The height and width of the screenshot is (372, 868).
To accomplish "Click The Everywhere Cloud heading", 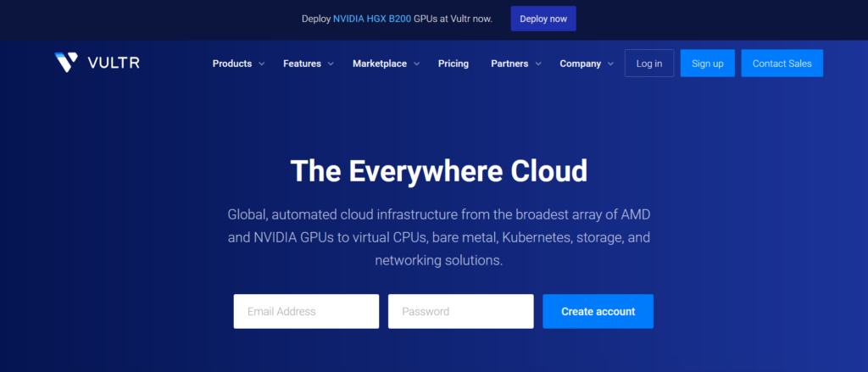I will [438, 170].
